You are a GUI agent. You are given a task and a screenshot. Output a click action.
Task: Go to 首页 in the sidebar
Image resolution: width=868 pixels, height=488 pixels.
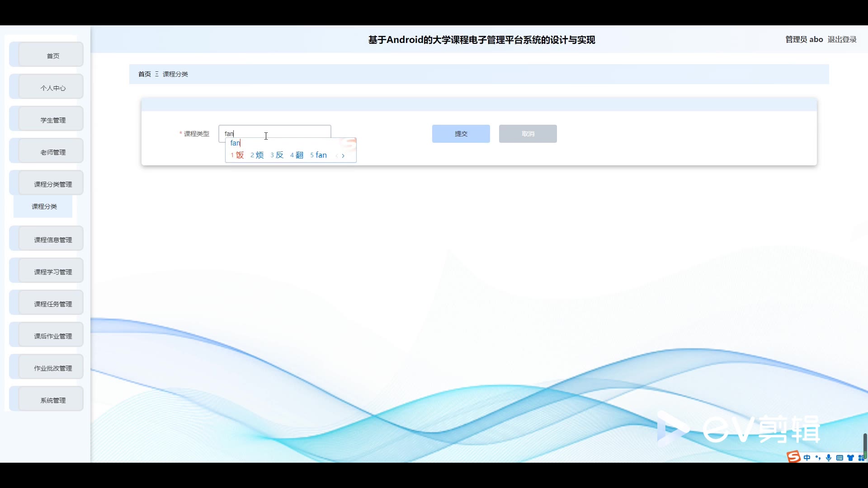click(53, 56)
